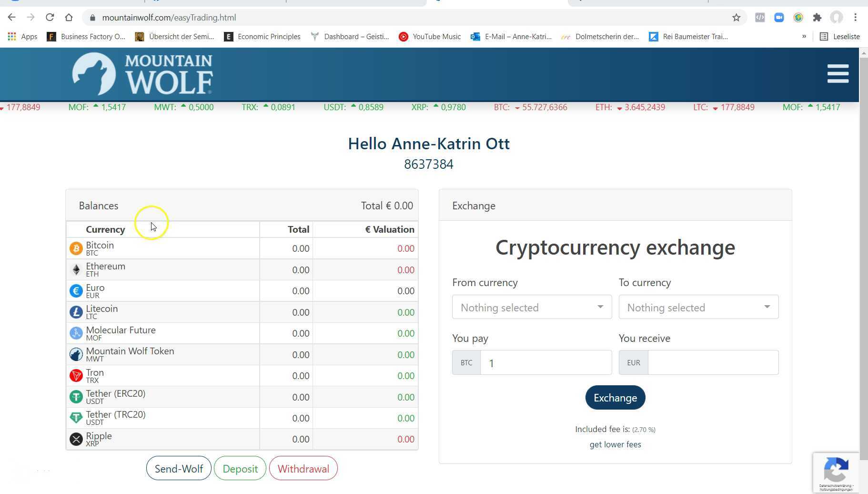Open the YouTube Music bookmark
Image resolution: width=868 pixels, height=494 pixels.
430,37
